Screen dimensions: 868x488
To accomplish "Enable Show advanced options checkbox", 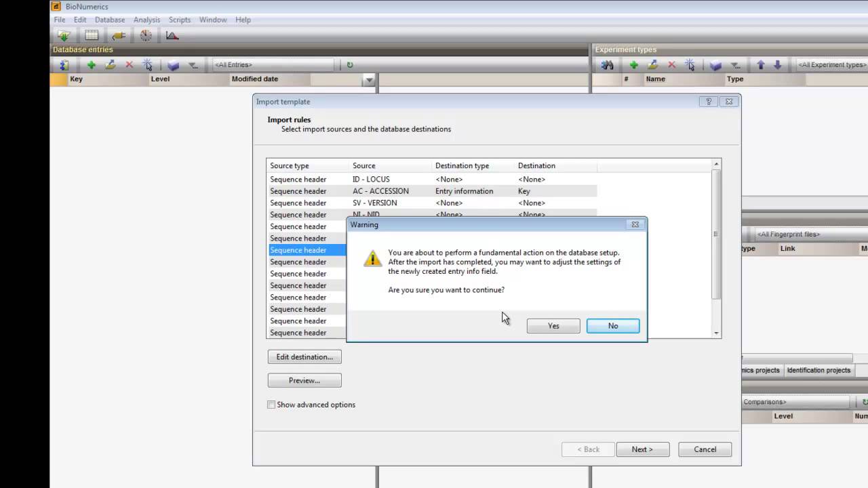I will click(271, 405).
